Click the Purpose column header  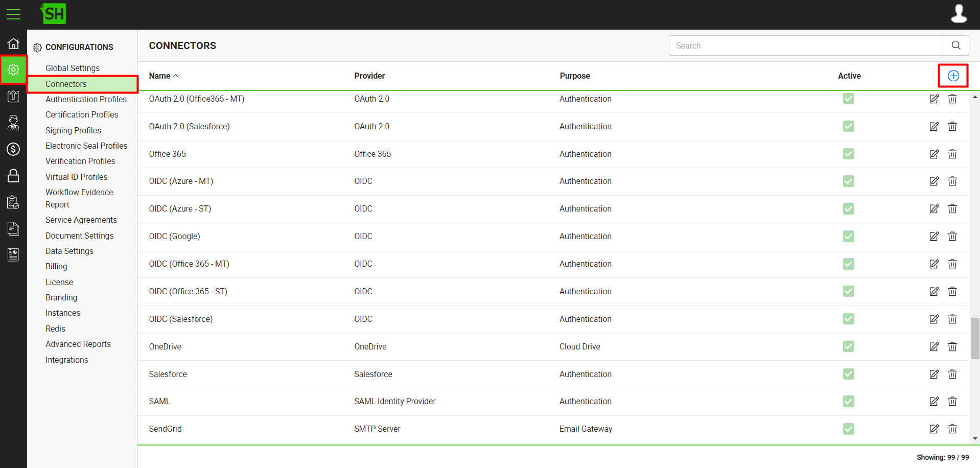575,76
